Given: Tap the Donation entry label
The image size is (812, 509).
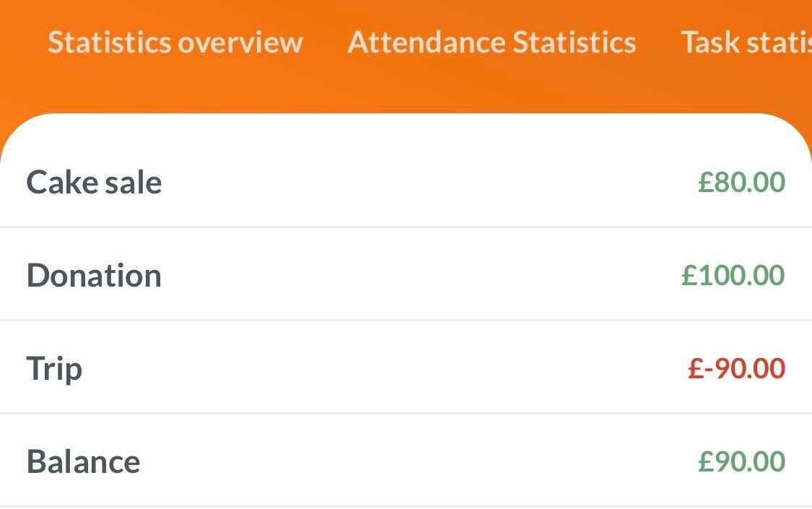Looking at the screenshot, I should coord(94,275).
